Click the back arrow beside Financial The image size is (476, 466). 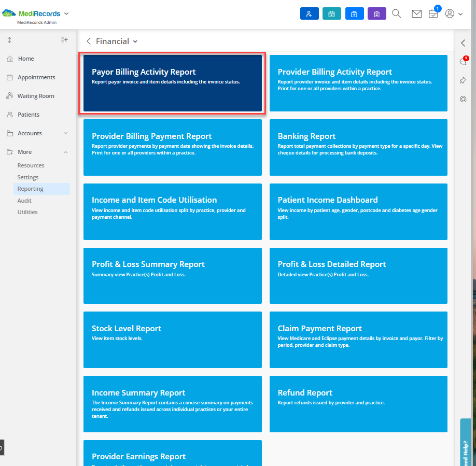coord(89,41)
